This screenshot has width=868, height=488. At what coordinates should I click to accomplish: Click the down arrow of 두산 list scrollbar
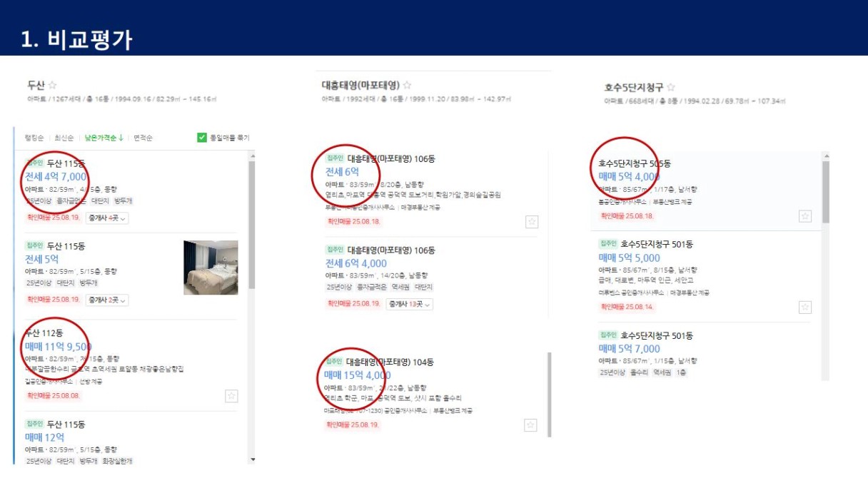click(252, 460)
